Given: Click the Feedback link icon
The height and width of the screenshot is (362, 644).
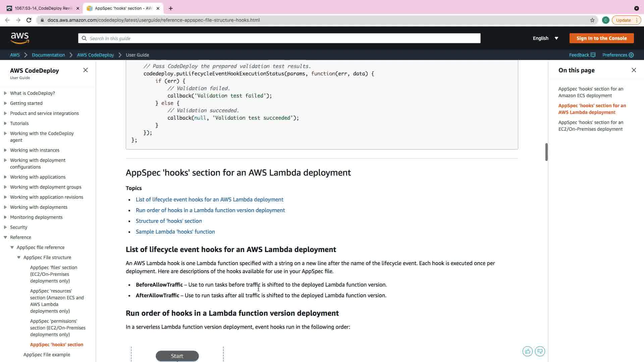Looking at the screenshot, I should [593, 55].
